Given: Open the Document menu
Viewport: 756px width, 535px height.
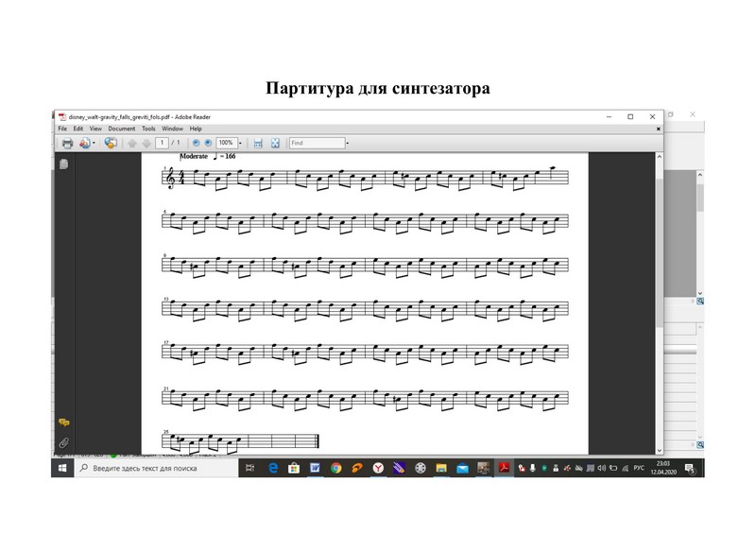Looking at the screenshot, I should pyautogui.click(x=121, y=129).
